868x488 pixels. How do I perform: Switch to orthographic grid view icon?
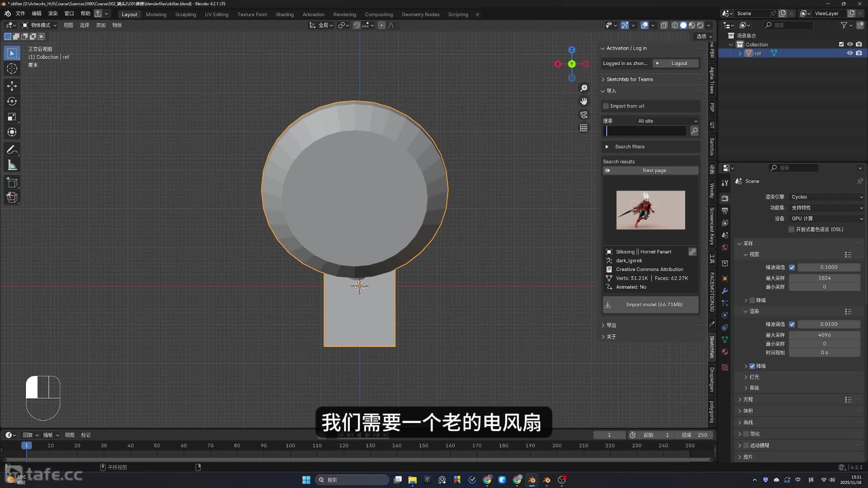click(584, 128)
